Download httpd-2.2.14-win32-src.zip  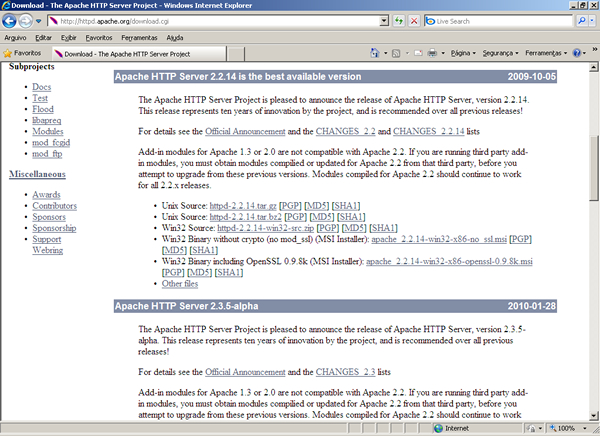pyautogui.click(x=266, y=228)
